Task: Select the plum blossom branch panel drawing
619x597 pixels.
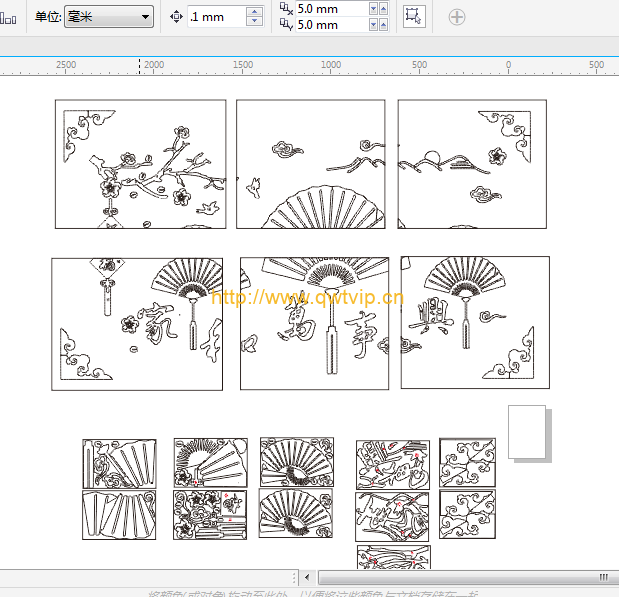Action: [x=141, y=164]
